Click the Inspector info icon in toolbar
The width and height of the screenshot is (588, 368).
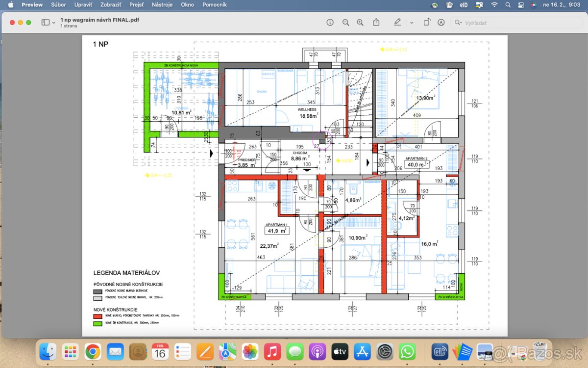click(x=330, y=23)
